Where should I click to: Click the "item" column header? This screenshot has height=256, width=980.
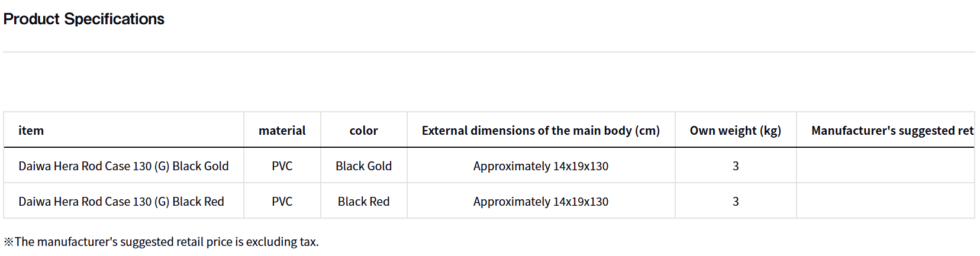31,131
